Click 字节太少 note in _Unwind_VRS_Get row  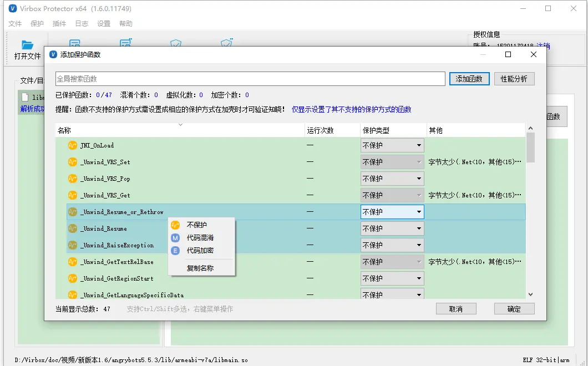(475, 195)
